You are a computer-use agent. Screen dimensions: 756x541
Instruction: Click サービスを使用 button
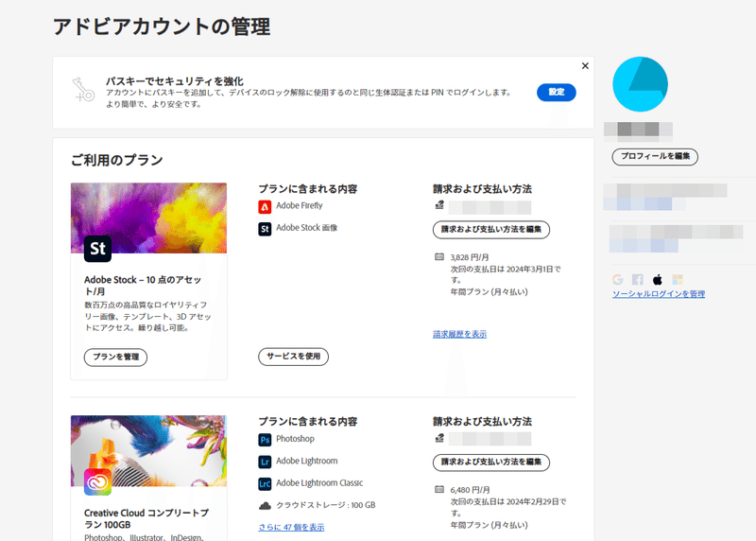(x=293, y=357)
